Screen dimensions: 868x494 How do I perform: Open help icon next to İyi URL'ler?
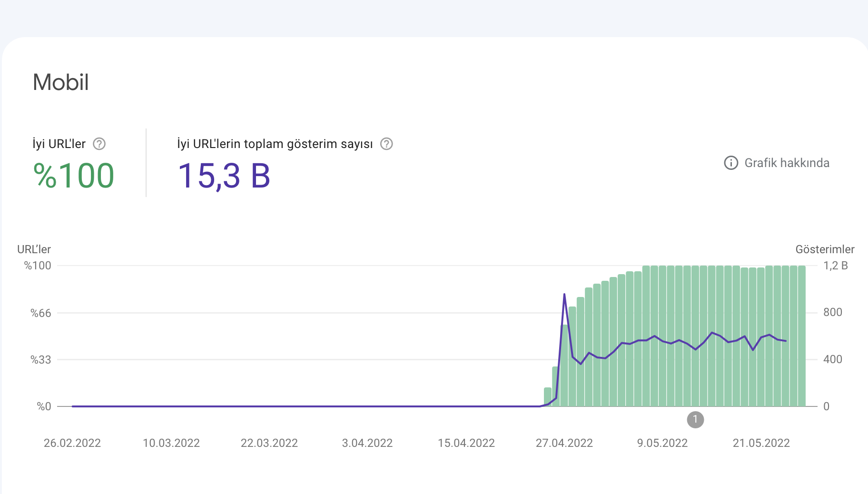coord(99,144)
